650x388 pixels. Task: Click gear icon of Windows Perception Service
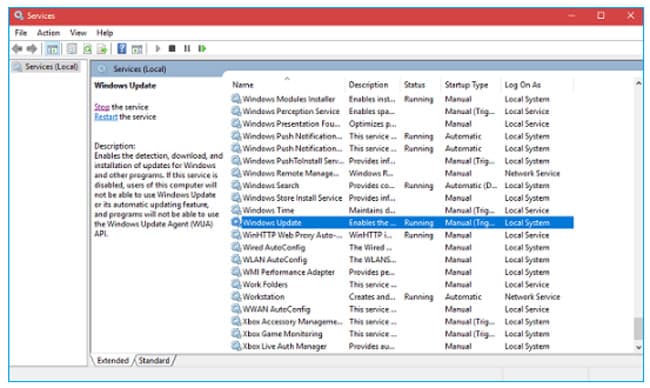click(x=236, y=111)
